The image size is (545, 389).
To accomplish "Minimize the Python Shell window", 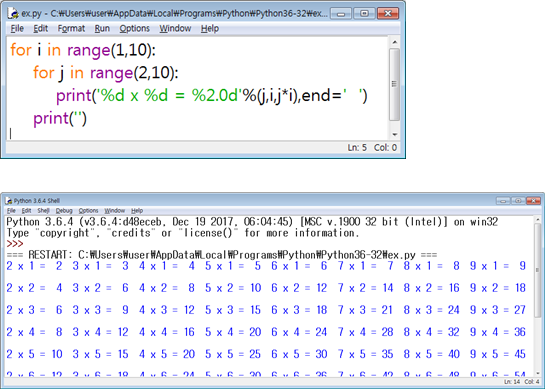I will click(503, 201).
